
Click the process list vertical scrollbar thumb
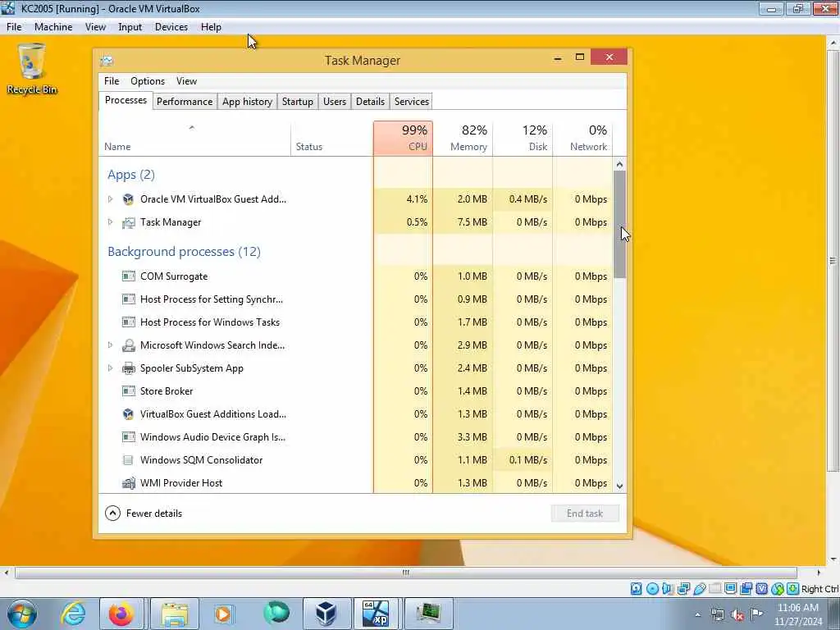(x=619, y=224)
